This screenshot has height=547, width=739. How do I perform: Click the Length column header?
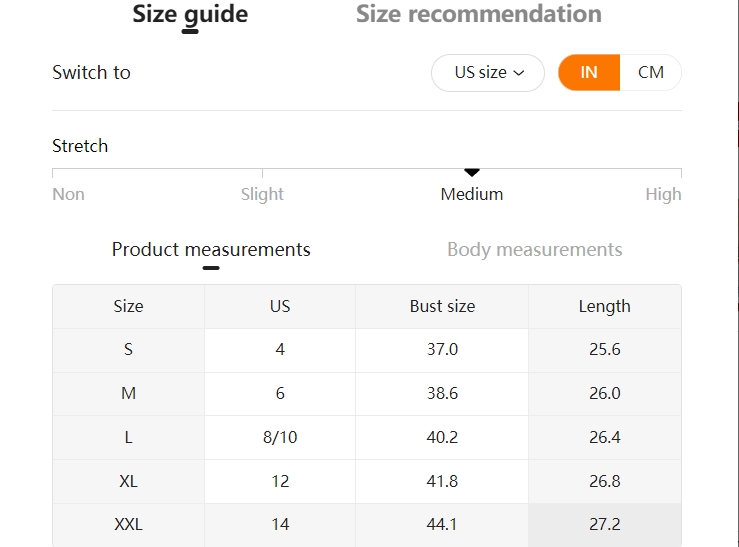click(605, 306)
